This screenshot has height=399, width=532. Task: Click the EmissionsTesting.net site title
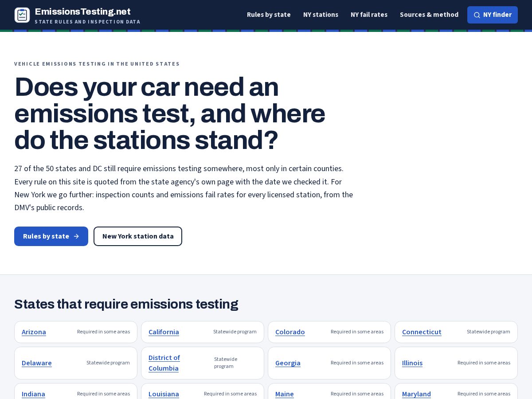point(82,12)
